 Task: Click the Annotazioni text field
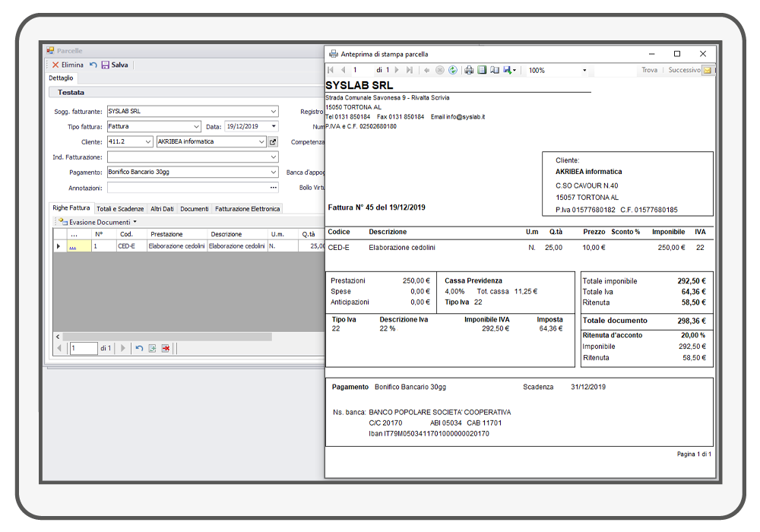[188, 188]
